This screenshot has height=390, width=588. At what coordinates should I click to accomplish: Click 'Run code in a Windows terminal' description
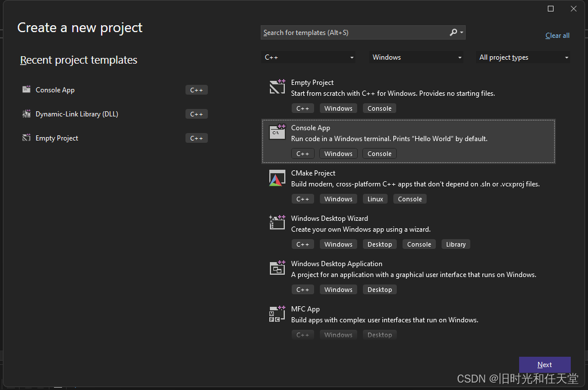389,139
